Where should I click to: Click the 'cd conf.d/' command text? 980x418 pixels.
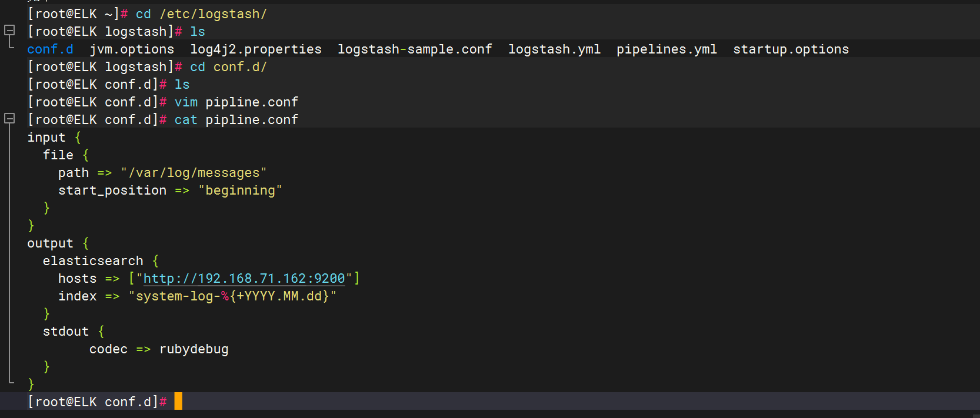pos(228,67)
